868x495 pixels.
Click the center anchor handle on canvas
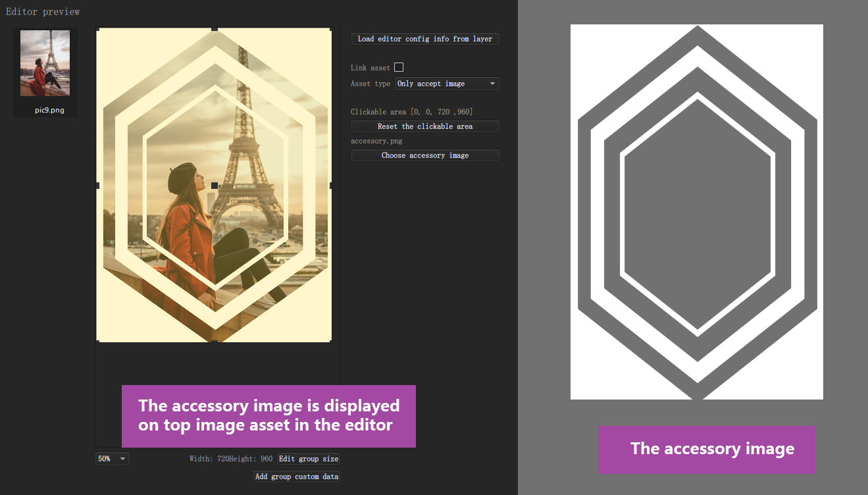coord(215,186)
